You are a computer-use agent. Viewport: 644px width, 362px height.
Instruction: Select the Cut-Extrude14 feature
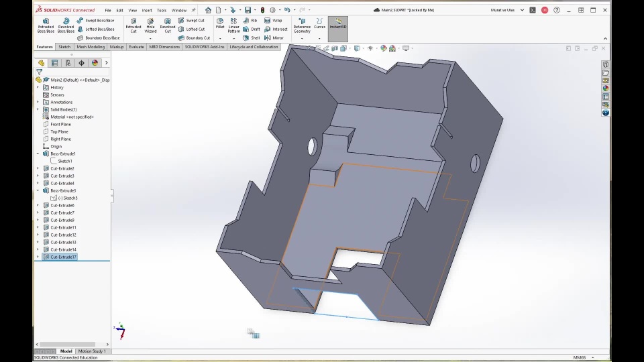click(x=63, y=249)
